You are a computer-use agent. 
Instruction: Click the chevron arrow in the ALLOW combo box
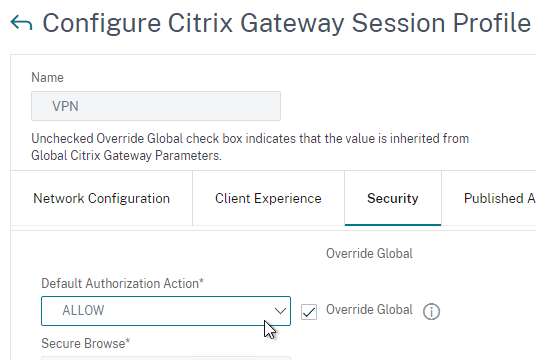[x=280, y=311]
